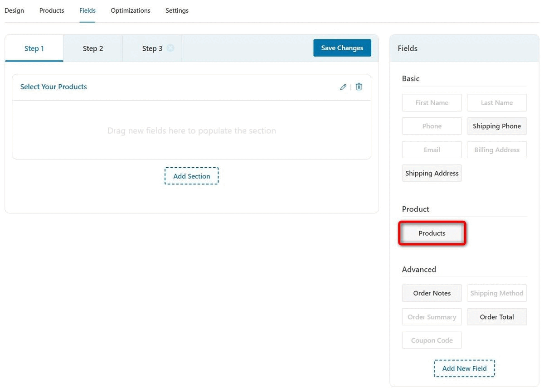Switch to the Fields tab
The image size is (544, 392).
87,10
